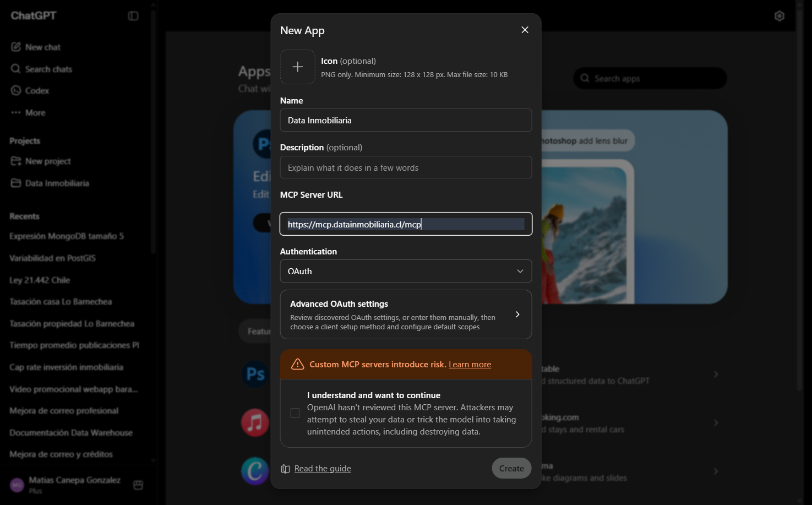The height and width of the screenshot is (505, 812).
Task: Fill in the Description field
Action: pos(406,167)
